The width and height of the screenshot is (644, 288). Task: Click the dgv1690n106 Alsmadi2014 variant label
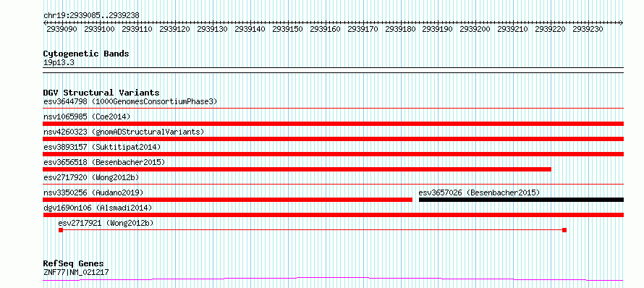[x=98, y=208]
